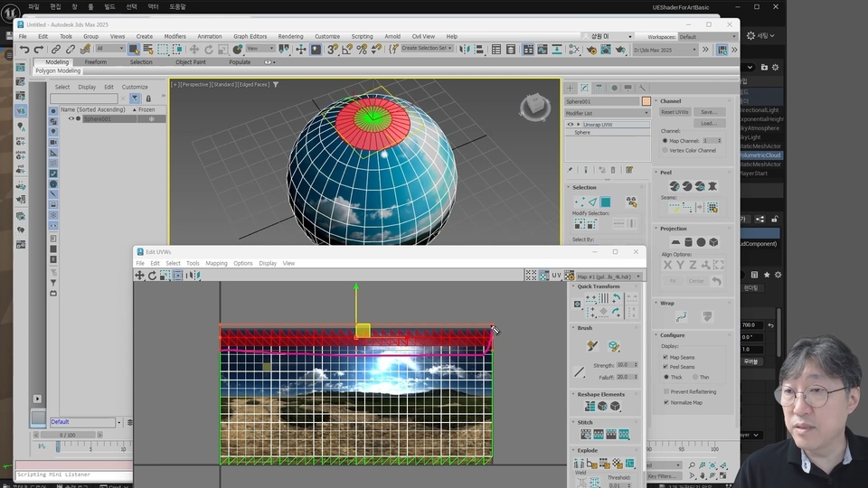Screen dimensions: 868x488
Task: Enable Prevent Reflattening checkbox
Action: (666, 391)
